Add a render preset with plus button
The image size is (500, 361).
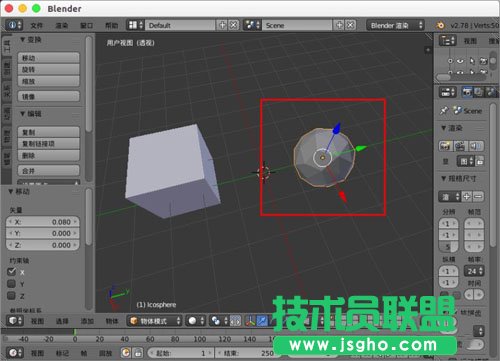point(467,197)
